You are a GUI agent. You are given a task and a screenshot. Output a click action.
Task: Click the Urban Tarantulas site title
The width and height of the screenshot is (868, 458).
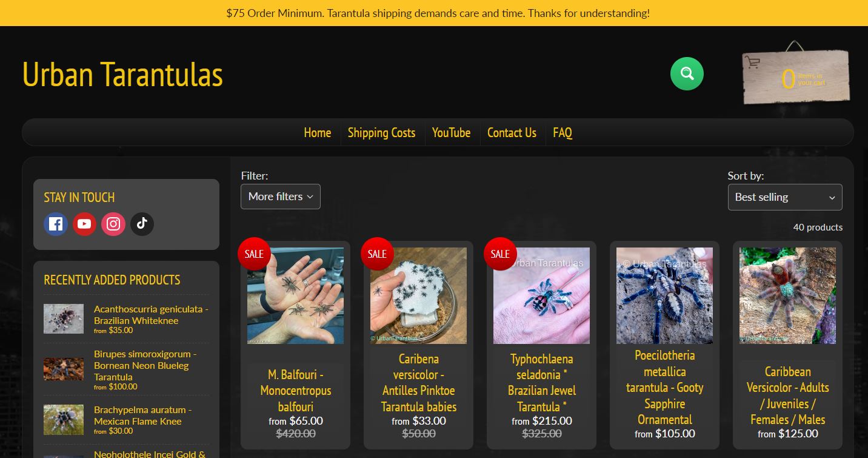(x=123, y=74)
